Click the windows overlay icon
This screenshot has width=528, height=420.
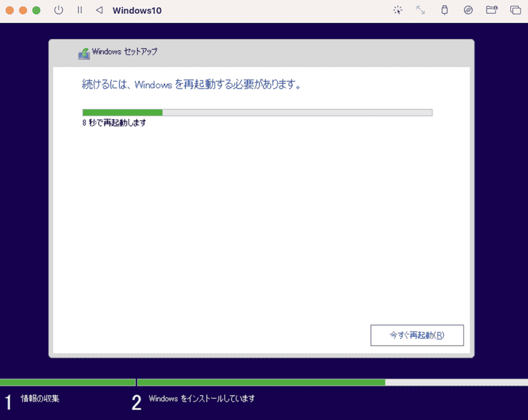515,10
